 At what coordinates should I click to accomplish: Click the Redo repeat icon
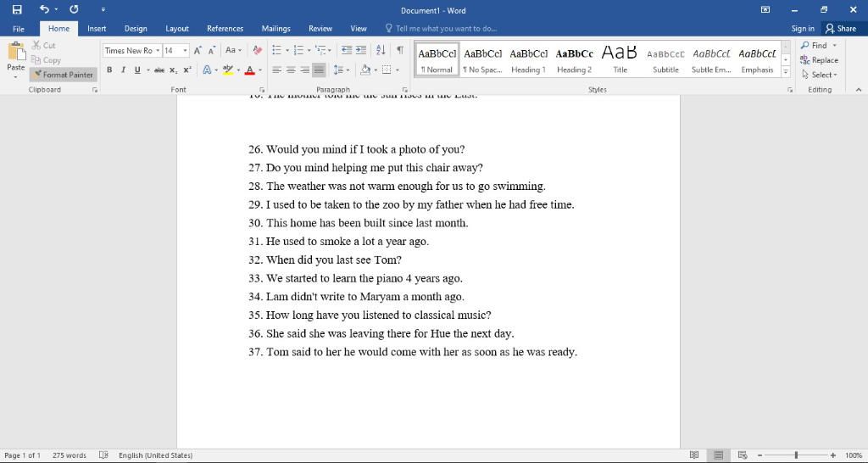[74, 10]
